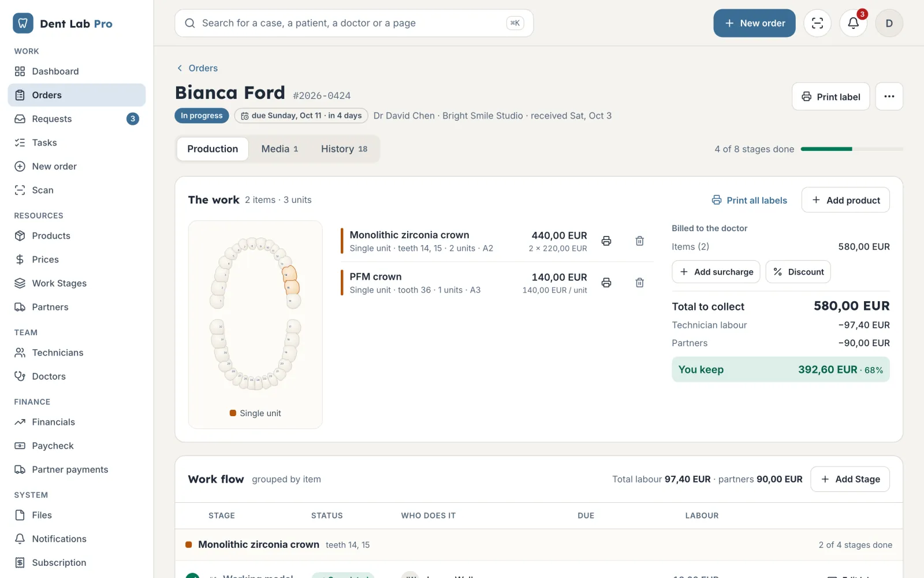Focus the search field
Image resolution: width=924 pixels, height=578 pixels.
354,23
